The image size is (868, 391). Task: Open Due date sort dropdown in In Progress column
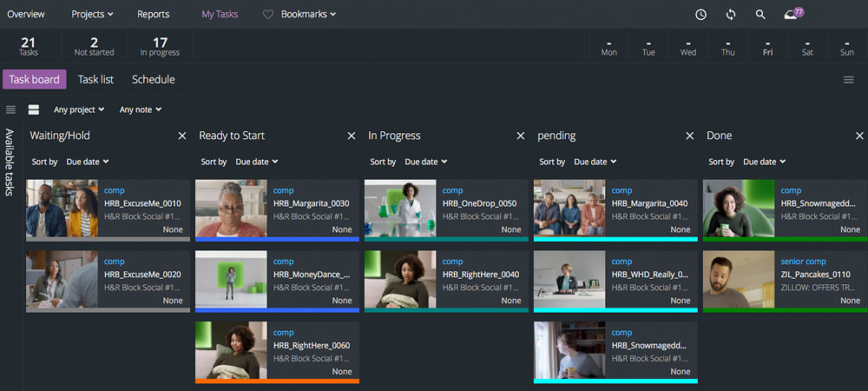click(x=425, y=162)
